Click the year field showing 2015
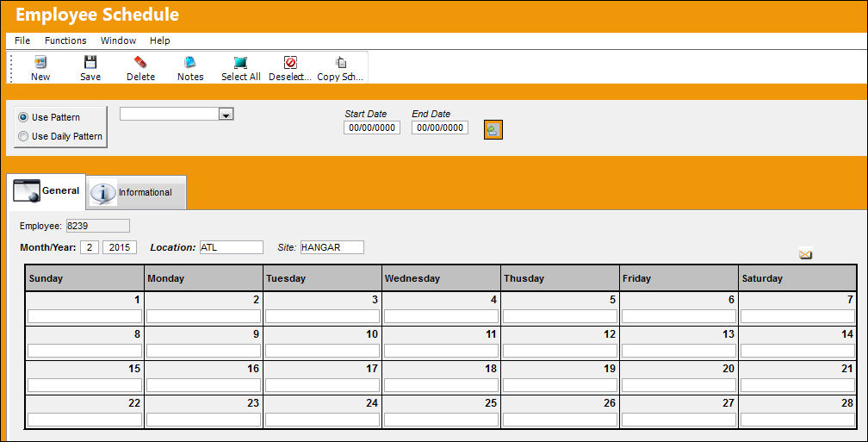Viewport: 868px width, 442px height. click(x=120, y=247)
